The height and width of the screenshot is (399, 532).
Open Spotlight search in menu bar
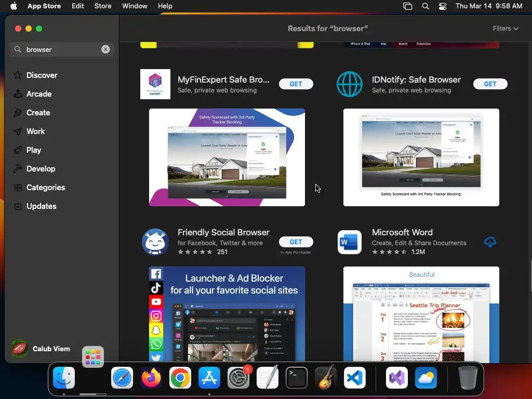(425, 6)
